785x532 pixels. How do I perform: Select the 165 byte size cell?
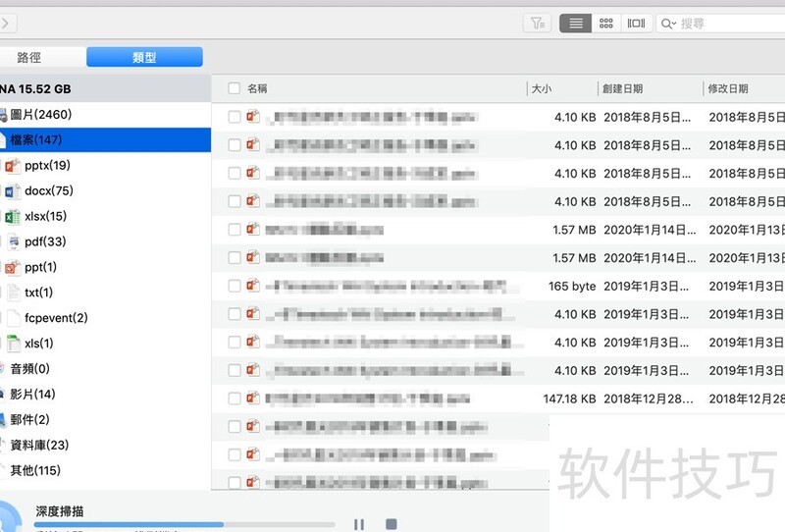572,287
